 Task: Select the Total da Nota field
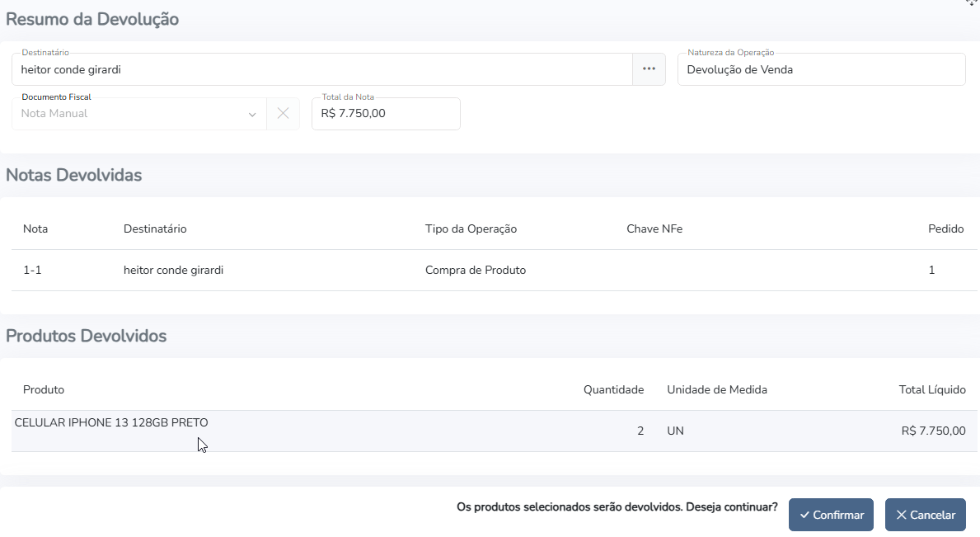click(x=385, y=114)
